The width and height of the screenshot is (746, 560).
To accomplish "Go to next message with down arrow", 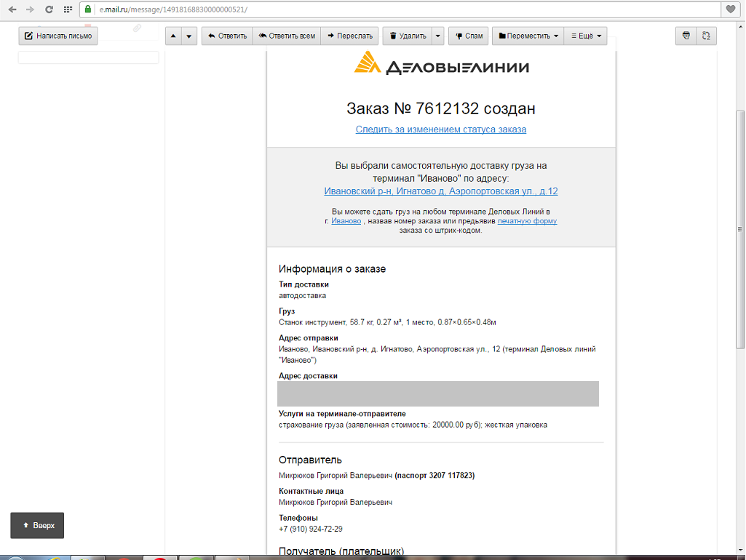I will (x=189, y=36).
